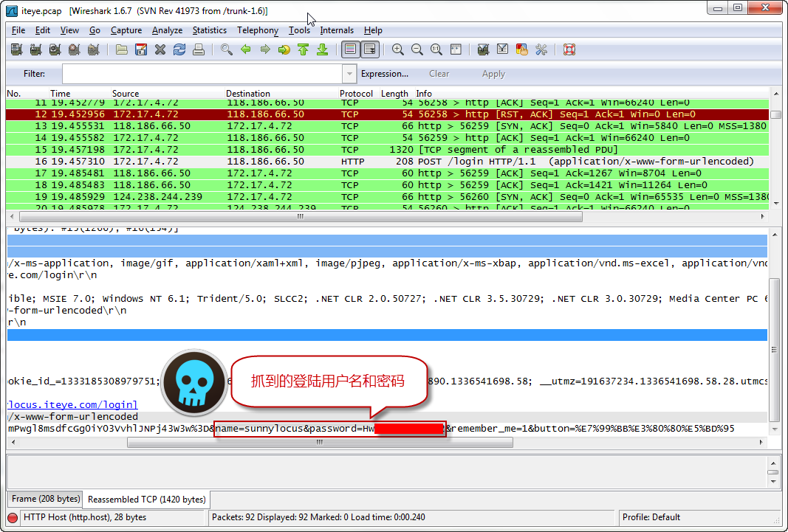
Task: Click packet details horizontal scrollbar thumb
Action: 320,442
